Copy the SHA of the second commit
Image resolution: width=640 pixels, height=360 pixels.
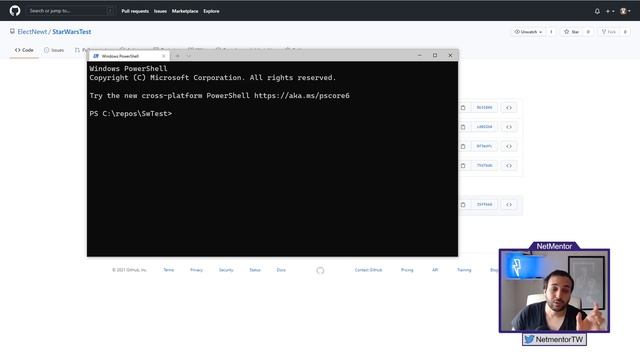pos(463,127)
